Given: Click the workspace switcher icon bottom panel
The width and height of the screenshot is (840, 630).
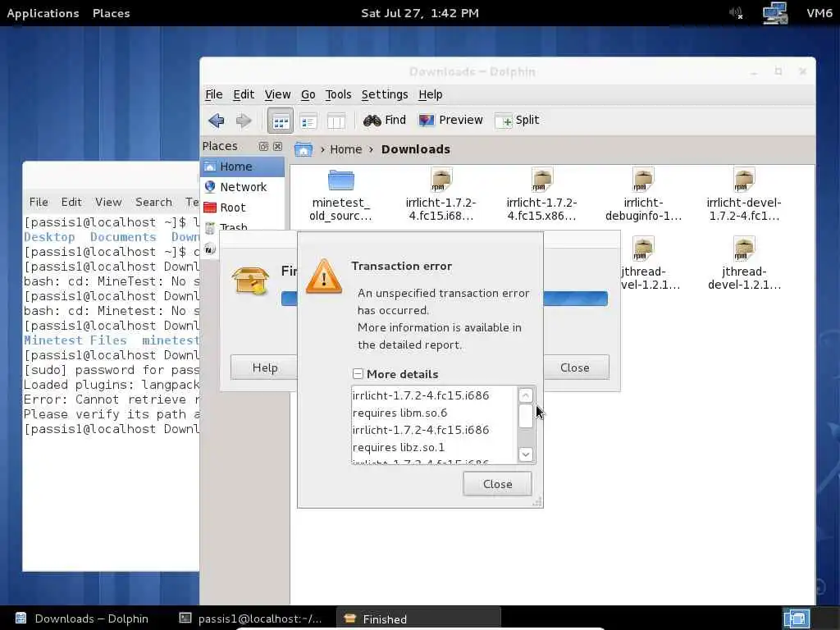Looking at the screenshot, I should click(x=797, y=619).
